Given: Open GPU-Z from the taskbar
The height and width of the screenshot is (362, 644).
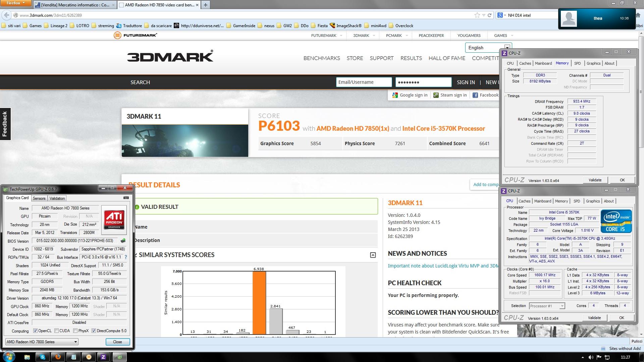Looking at the screenshot, I should coord(119,357).
